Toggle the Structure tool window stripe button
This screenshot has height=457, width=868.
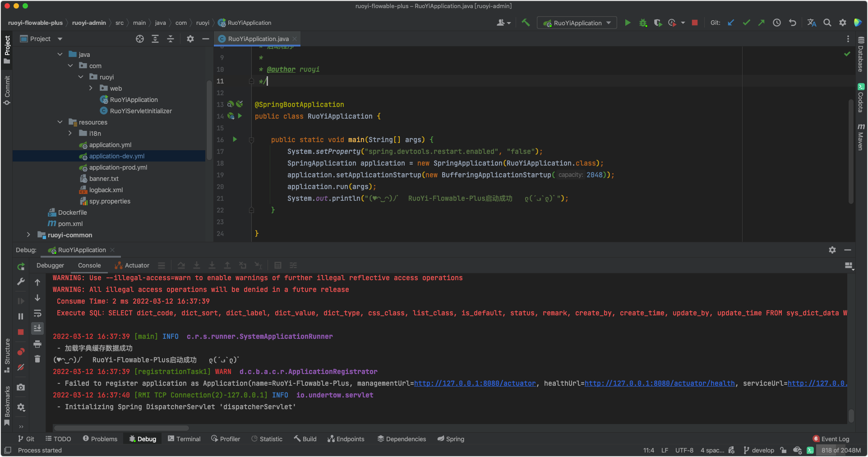click(x=7, y=355)
